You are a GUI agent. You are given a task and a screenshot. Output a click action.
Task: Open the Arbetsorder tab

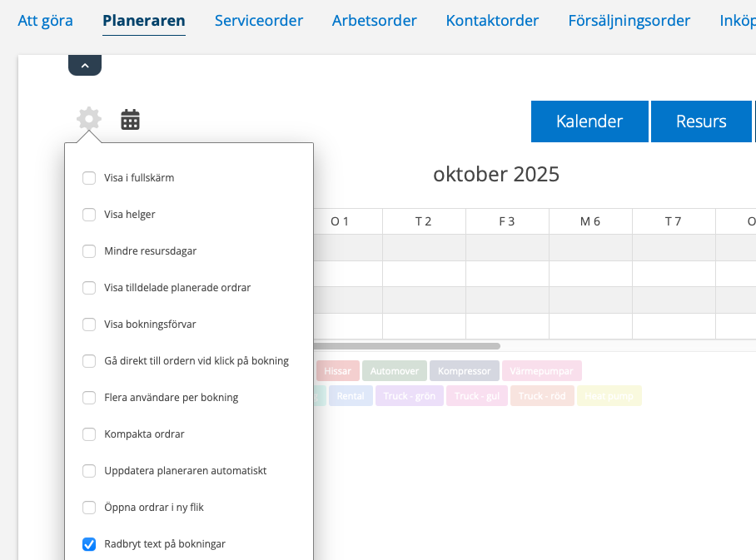374,21
